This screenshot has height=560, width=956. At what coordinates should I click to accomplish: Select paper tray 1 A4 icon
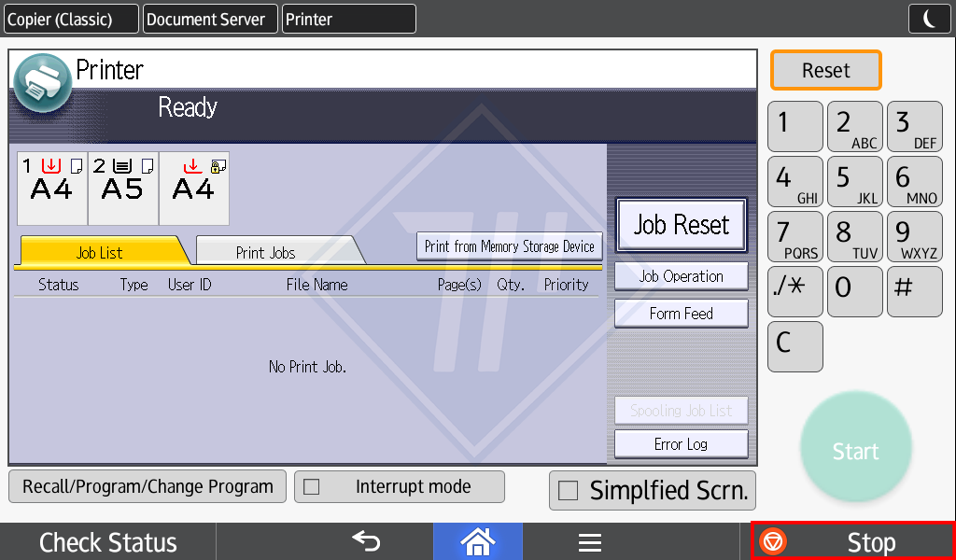(x=52, y=188)
